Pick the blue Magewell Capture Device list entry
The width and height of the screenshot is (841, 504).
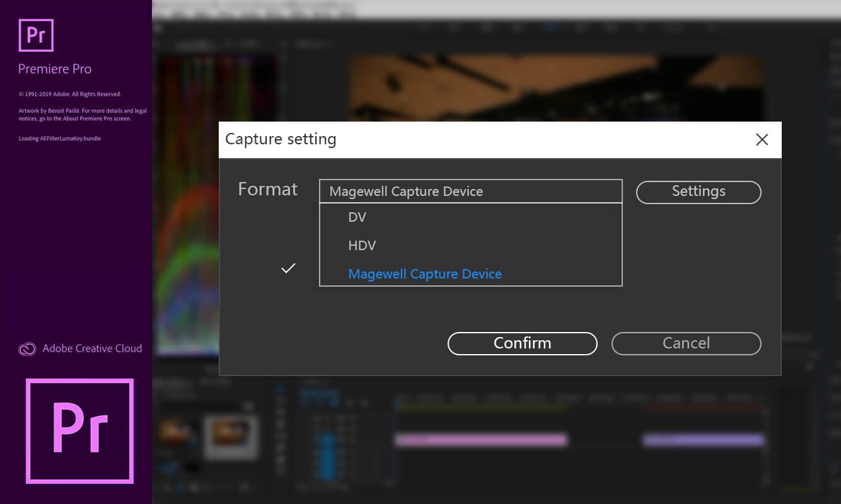click(425, 274)
